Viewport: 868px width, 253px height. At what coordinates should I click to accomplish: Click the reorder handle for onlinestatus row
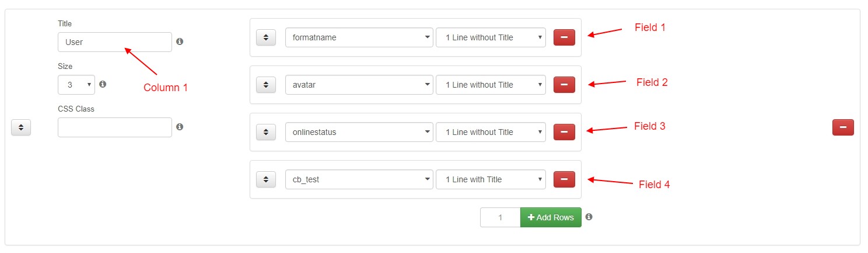tap(265, 132)
